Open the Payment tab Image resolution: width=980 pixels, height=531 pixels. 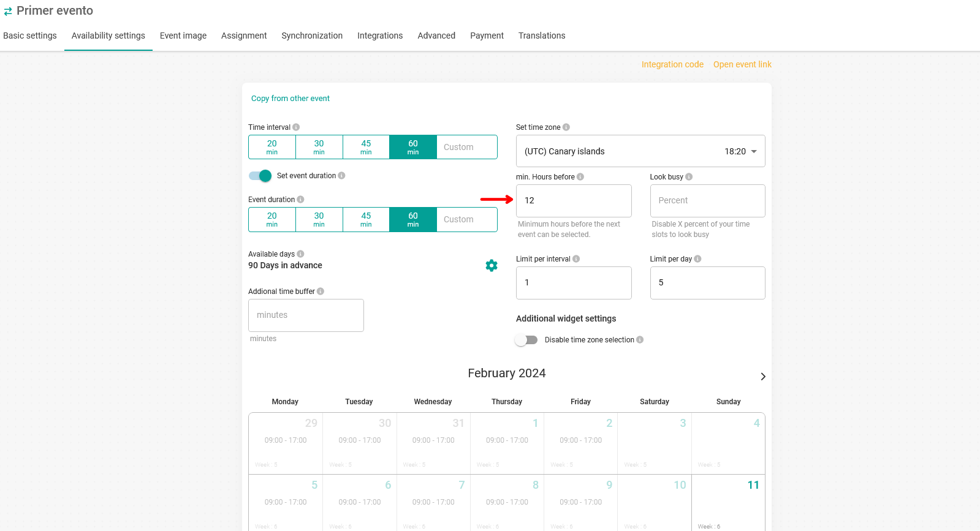click(487, 36)
